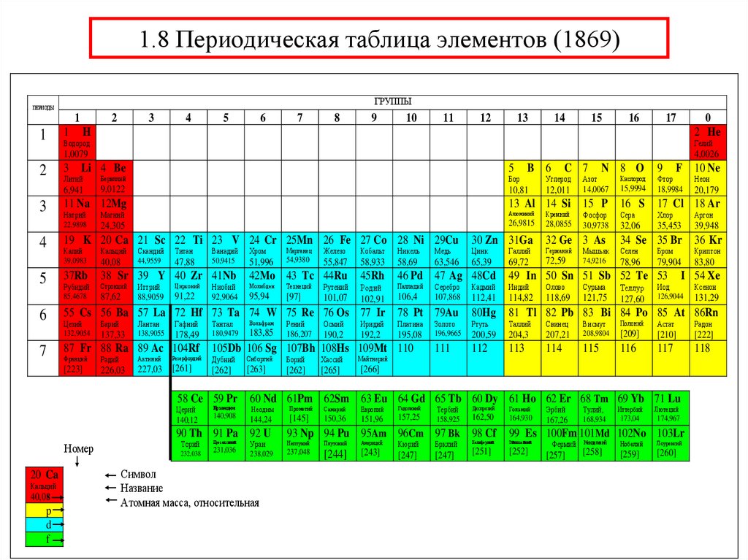Select the tungsten cell '74 W'
Screen dimensions: 748x560
coord(263,323)
